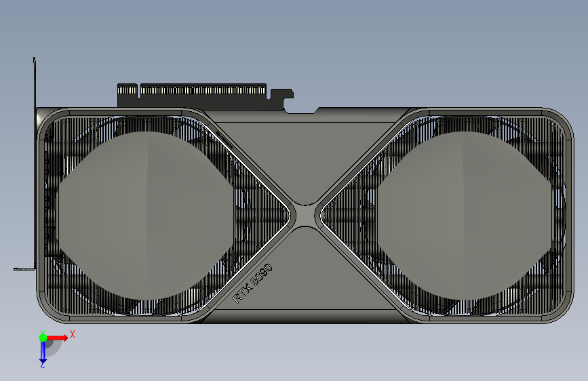Select the center junction of the X-shaped frame

click(x=305, y=216)
